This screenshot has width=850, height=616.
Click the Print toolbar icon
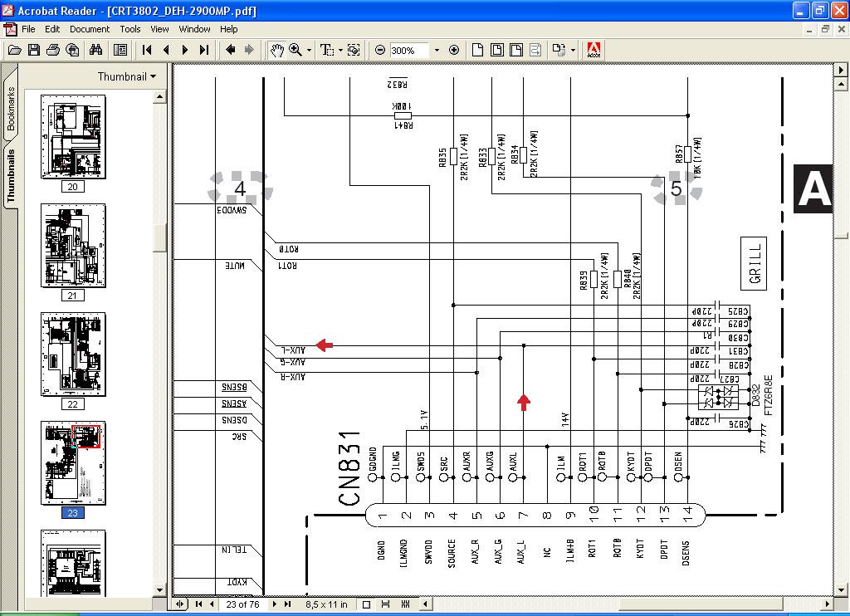[53, 50]
